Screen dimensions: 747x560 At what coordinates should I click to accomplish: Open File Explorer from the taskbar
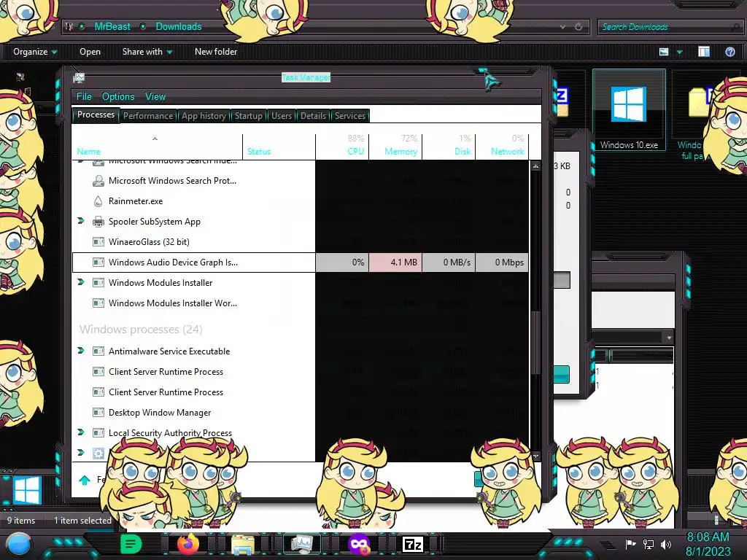pos(242,544)
